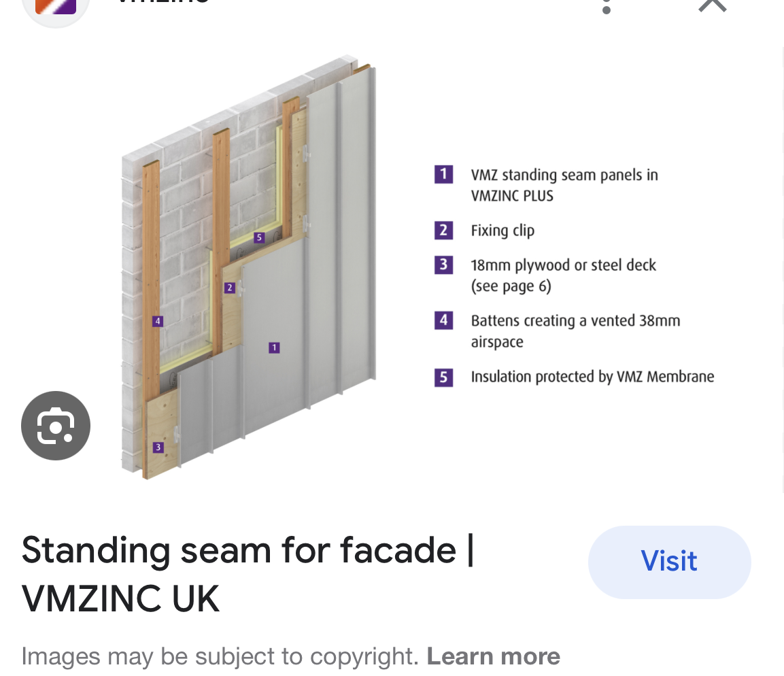
Task: Tap marker 5 on the insulation drawing
Action: click(x=258, y=237)
